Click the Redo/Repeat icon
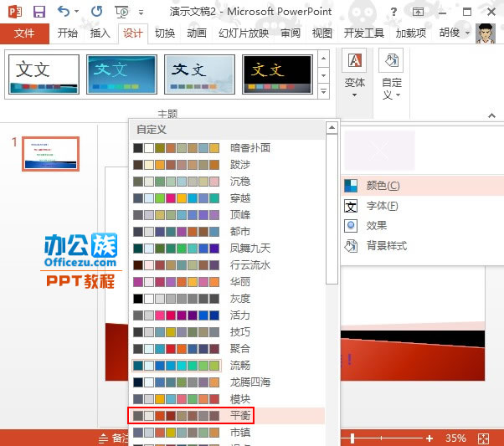 click(96, 12)
